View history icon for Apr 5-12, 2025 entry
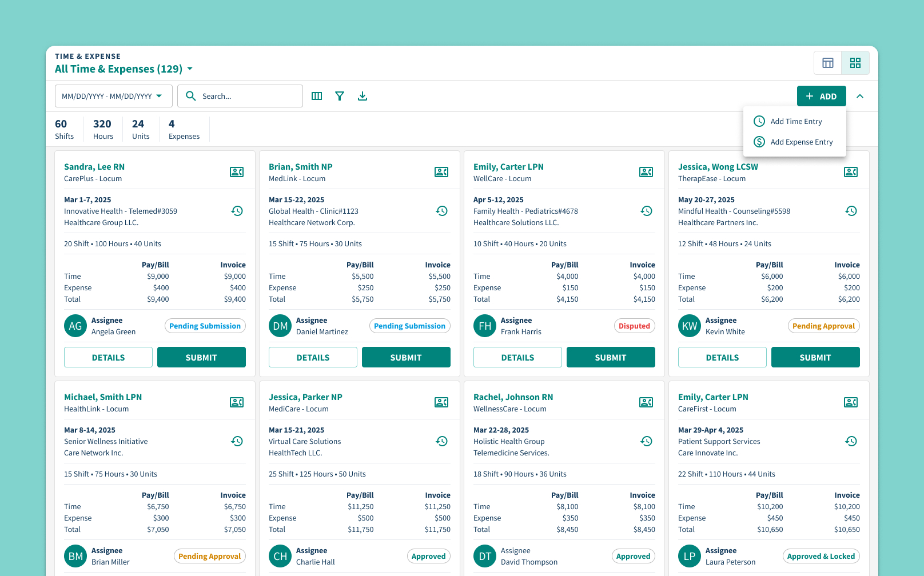This screenshot has width=924, height=576. coord(647,211)
